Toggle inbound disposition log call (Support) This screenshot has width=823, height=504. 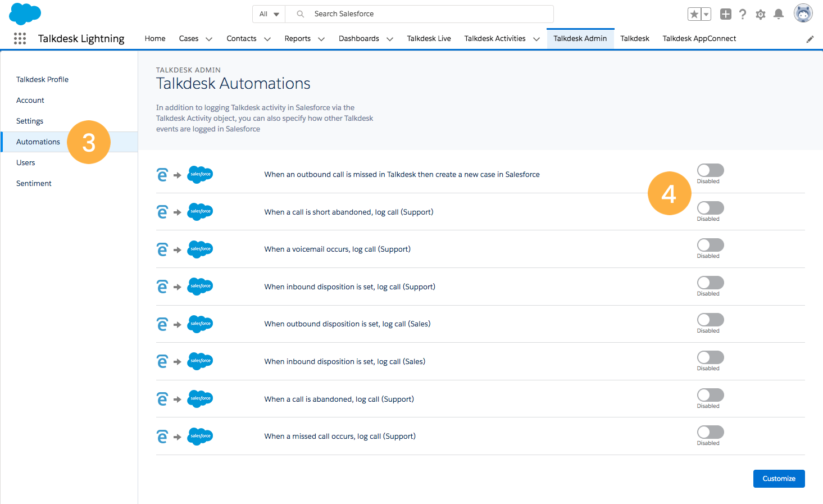pyautogui.click(x=711, y=283)
